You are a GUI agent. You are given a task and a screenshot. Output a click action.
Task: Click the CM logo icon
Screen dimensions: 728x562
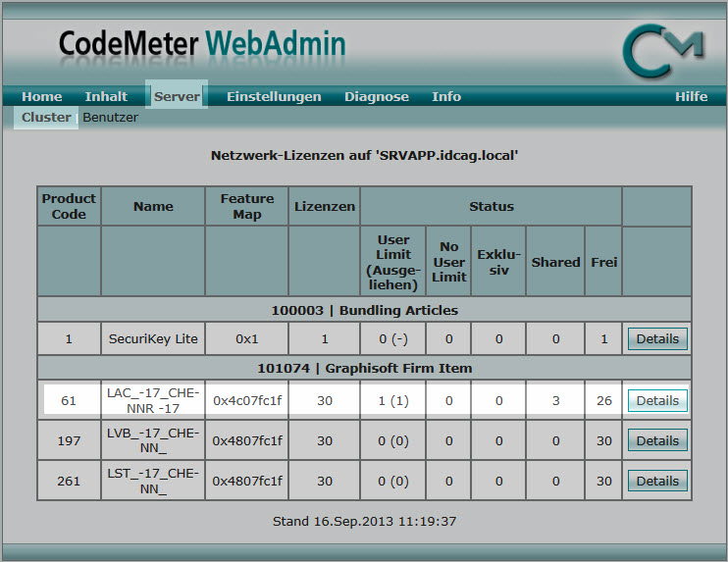664,50
